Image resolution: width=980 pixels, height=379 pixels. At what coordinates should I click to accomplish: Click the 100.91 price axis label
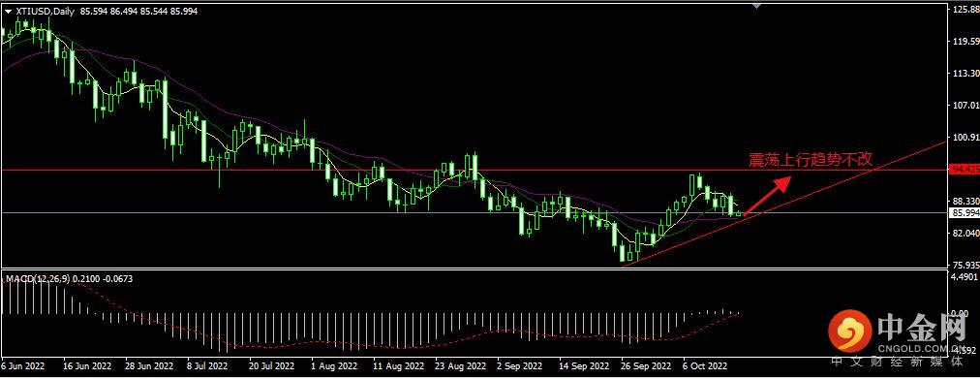point(965,138)
